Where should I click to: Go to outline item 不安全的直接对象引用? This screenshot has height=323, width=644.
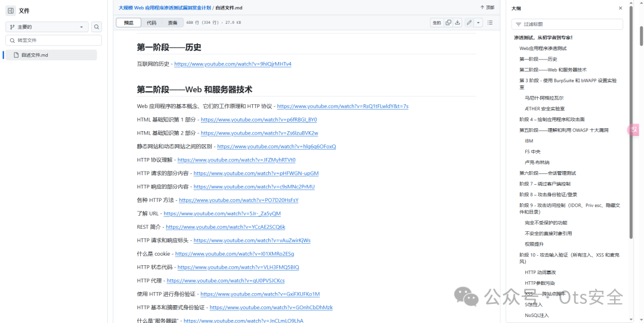click(549, 234)
